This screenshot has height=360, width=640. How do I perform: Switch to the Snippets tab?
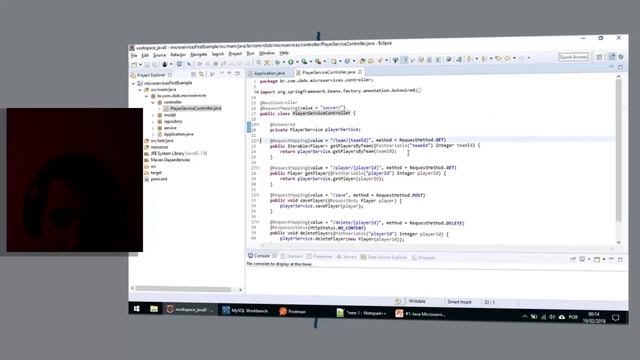pos(424,258)
